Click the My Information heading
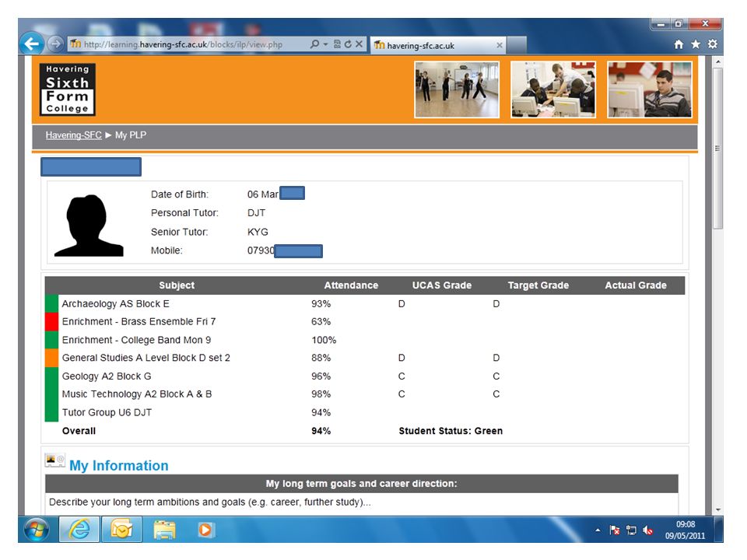Image resolution: width=747 pixels, height=560 pixels. 119,465
